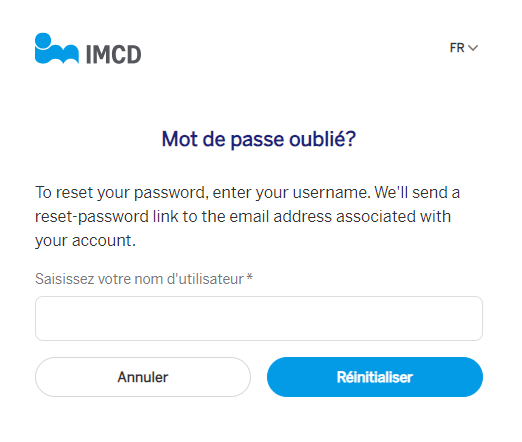Click the 'Saisissez votre nom d'utilisateur' label
The height and width of the screenshot is (442, 522).
(139, 279)
